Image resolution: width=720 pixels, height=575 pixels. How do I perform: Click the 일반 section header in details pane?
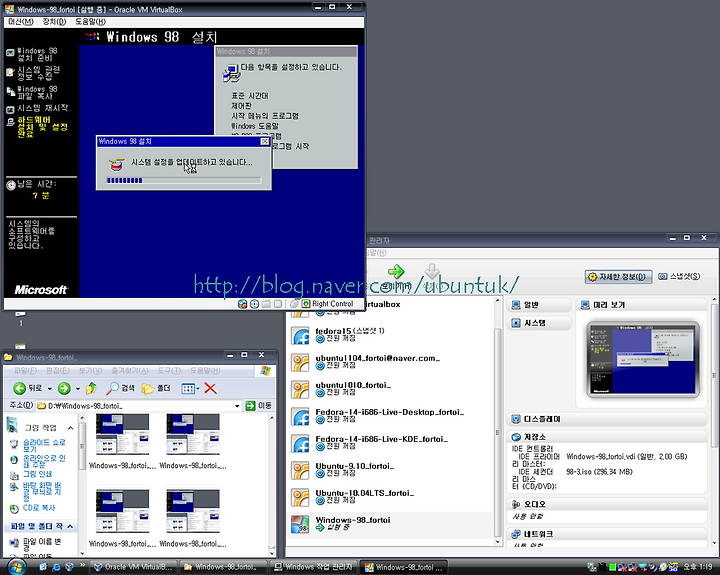click(539, 305)
